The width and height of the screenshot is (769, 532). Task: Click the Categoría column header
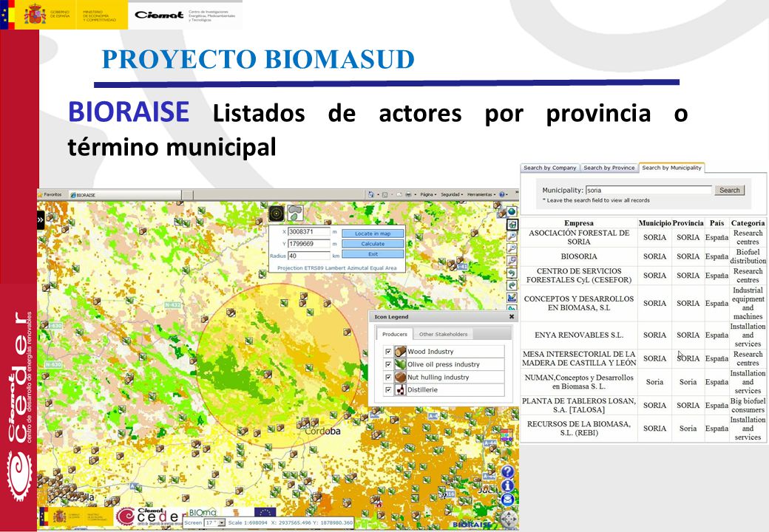748,223
